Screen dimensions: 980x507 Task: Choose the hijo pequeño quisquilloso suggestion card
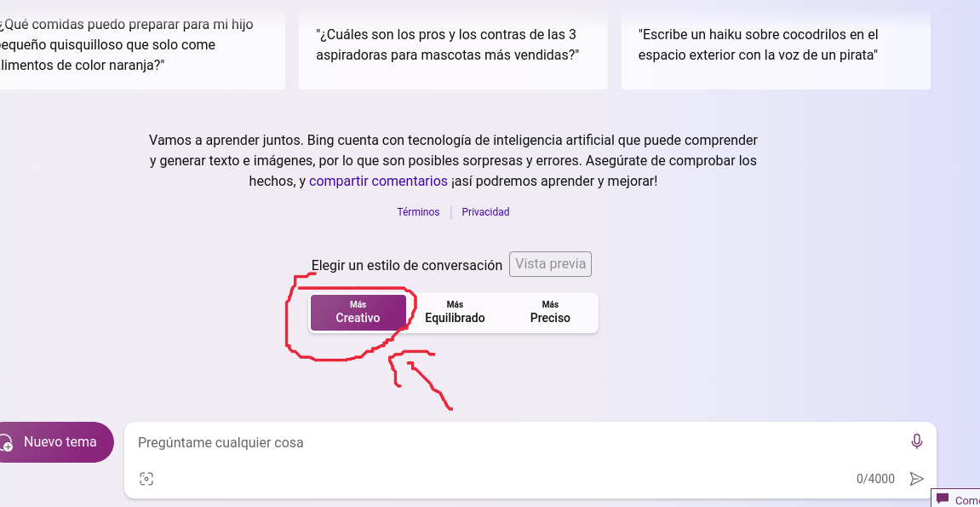click(x=142, y=50)
